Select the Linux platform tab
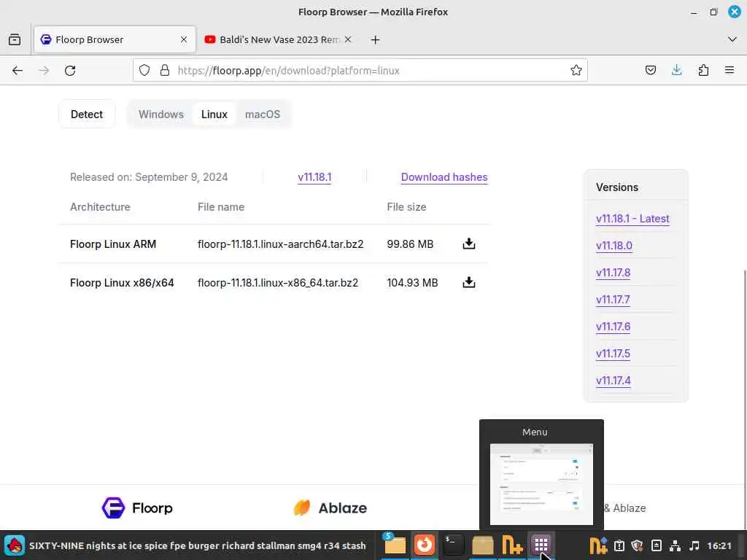This screenshot has height=560, width=747. [214, 114]
